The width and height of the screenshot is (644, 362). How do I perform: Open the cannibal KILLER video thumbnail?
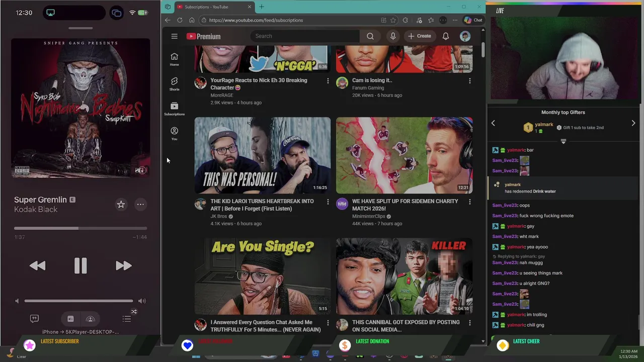pyautogui.click(x=405, y=277)
